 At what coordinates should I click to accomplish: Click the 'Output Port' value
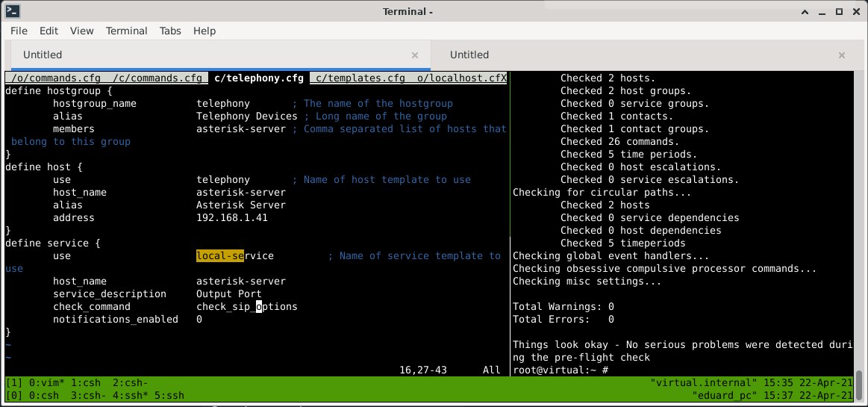(229, 294)
